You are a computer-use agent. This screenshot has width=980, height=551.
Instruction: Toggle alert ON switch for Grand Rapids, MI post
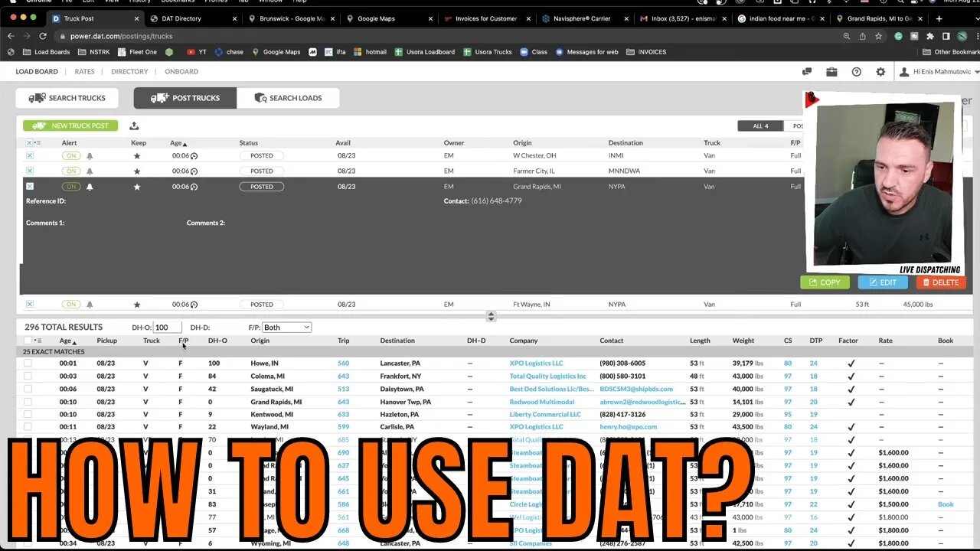point(71,187)
